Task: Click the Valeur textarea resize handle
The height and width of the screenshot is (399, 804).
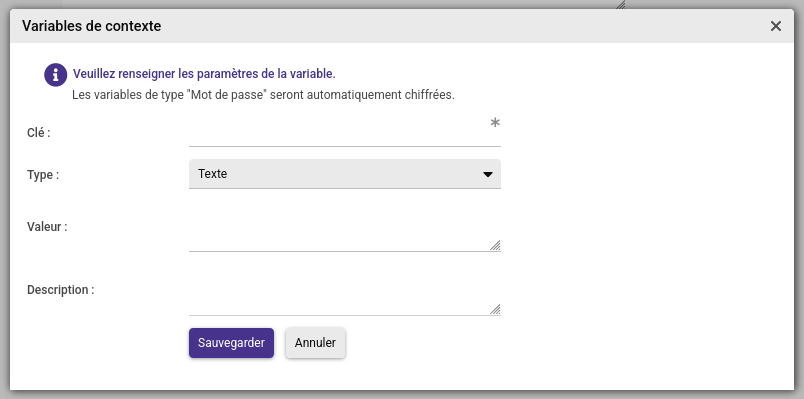Action: [495, 246]
